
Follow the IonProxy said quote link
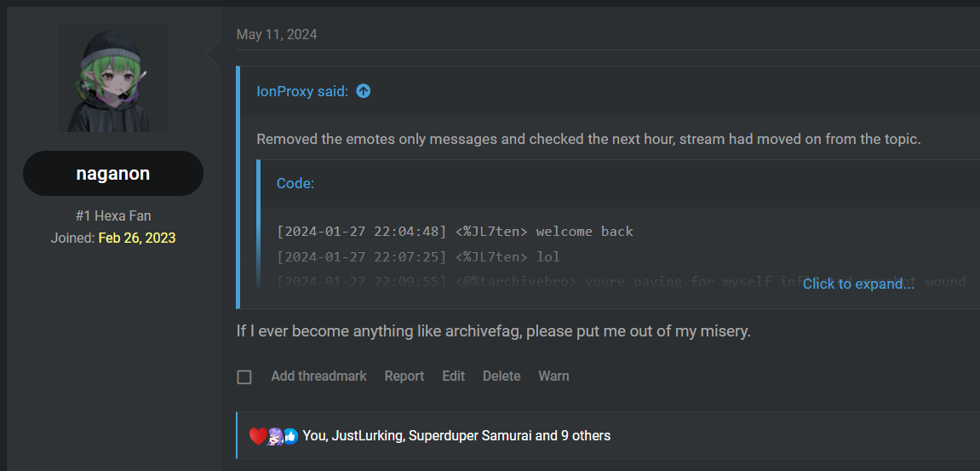tap(302, 91)
